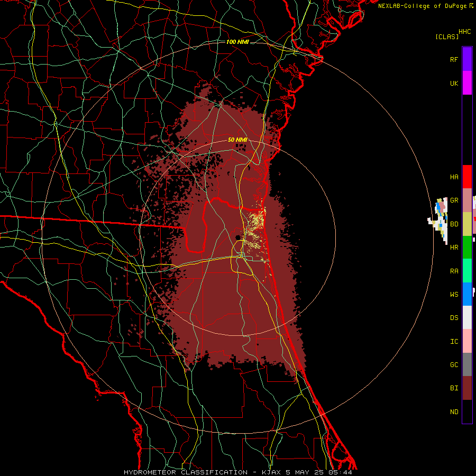Viewport: 476px width, 476px height.
Task: Click the DS legend label
Action: pos(454,318)
